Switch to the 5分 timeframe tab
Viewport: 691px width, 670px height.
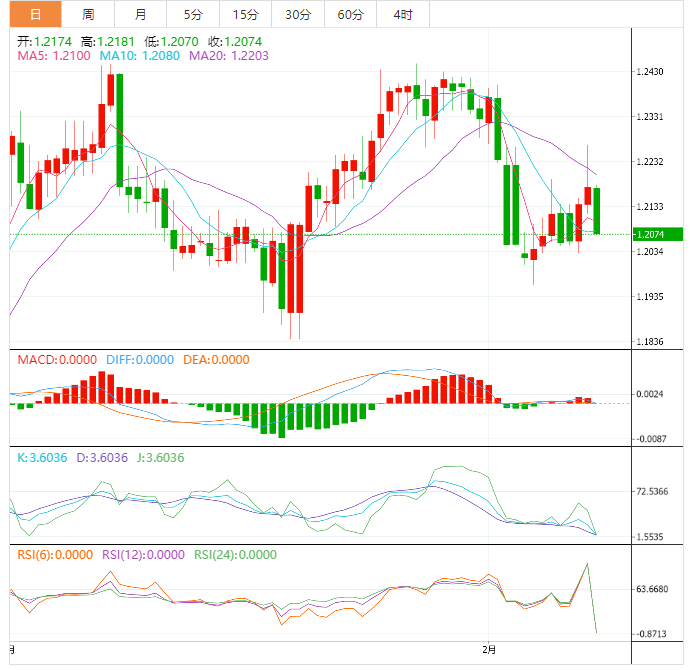[x=192, y=14]
